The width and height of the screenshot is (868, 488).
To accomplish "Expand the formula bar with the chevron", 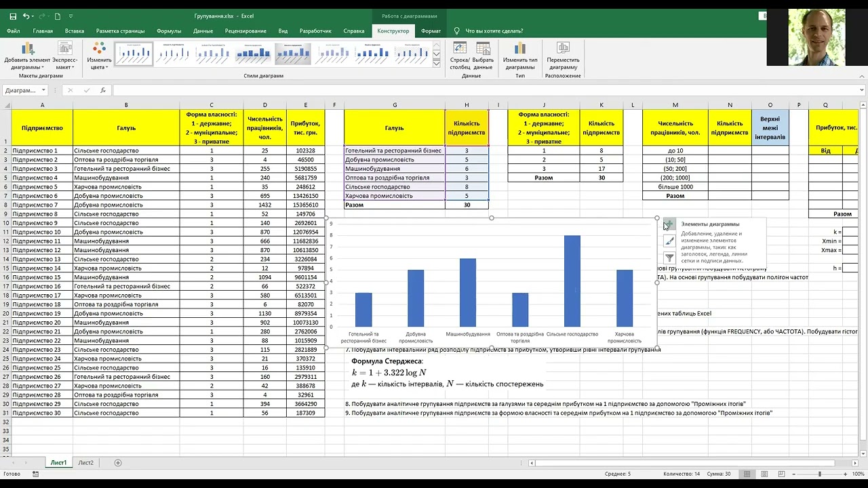I will (862, 90).
